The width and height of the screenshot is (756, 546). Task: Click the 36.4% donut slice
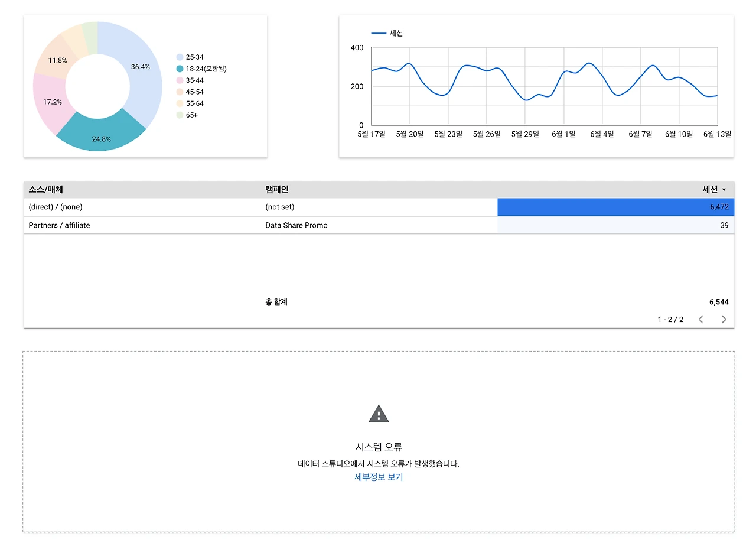(x=141, y=67)
